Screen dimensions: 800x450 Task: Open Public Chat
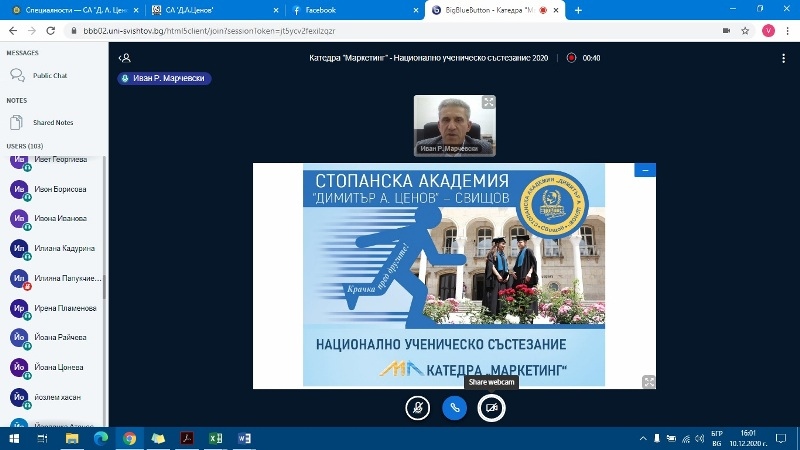[x=50, y=76]
